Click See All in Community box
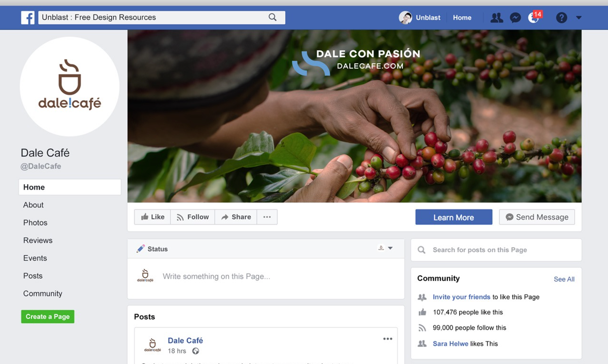The image size is (608, 364). point(564,279)
